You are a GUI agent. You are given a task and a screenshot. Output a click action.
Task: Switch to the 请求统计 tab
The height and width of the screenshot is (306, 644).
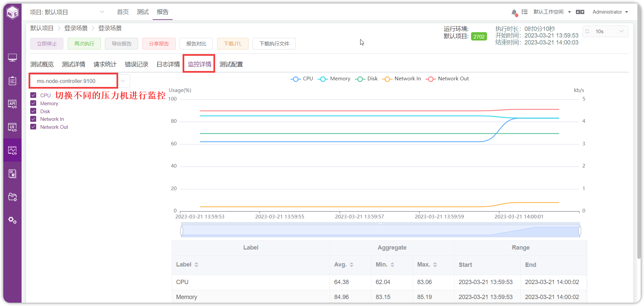pos(105,64)
